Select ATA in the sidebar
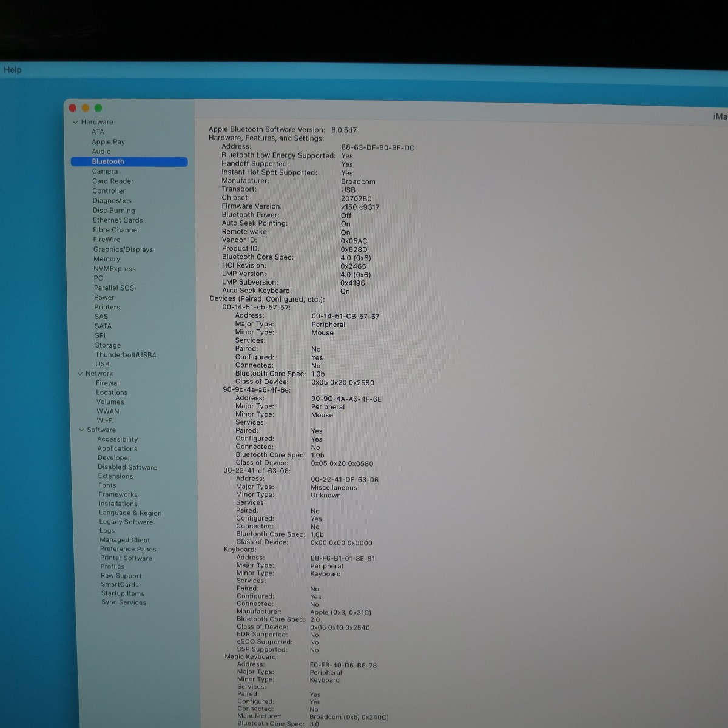Viewport: 728px width, 728px height. tap(98, 132)
